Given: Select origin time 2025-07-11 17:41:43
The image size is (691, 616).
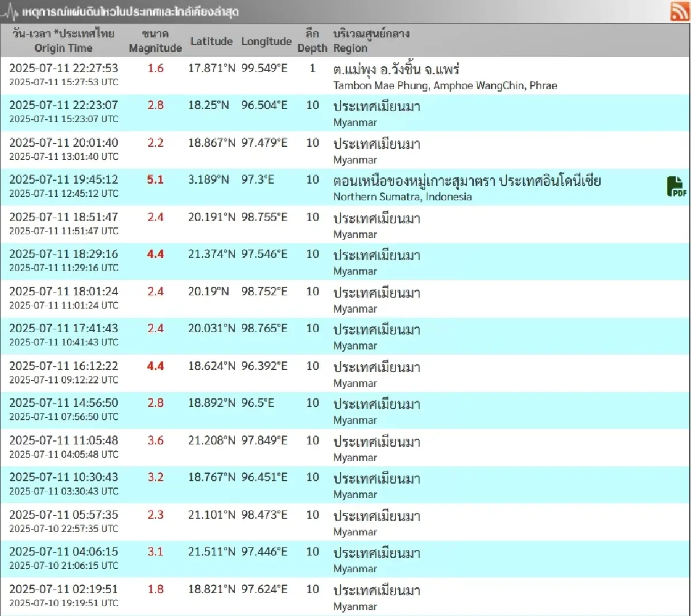Looking at the screenshot, I should pyautogui.click(x=63, y=328).
